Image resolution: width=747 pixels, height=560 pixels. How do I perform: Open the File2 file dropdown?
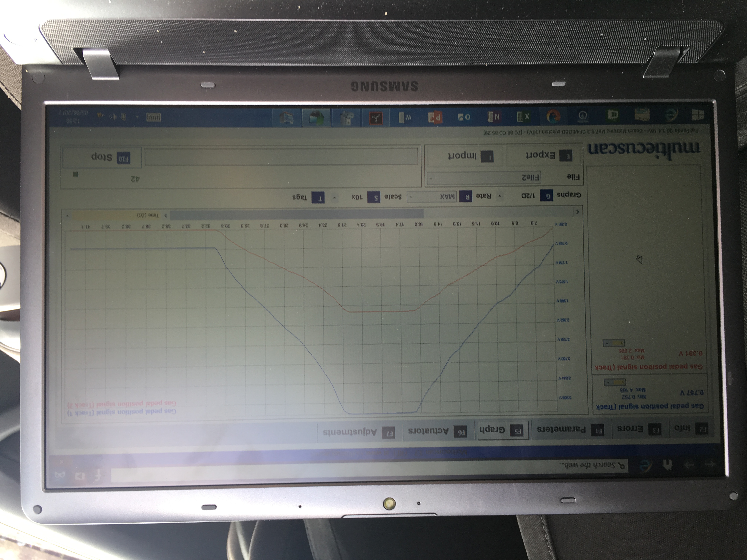pos(484,178)
